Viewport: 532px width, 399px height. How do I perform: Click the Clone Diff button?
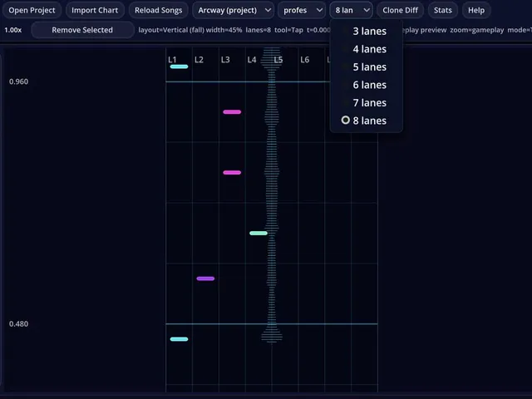[x=400, y=10]
